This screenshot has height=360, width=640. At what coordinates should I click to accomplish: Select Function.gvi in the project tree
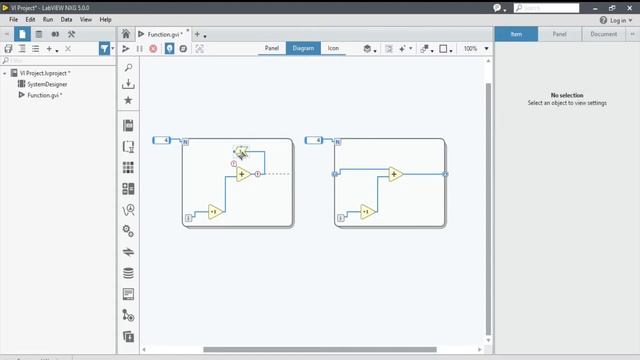point(44,95)
